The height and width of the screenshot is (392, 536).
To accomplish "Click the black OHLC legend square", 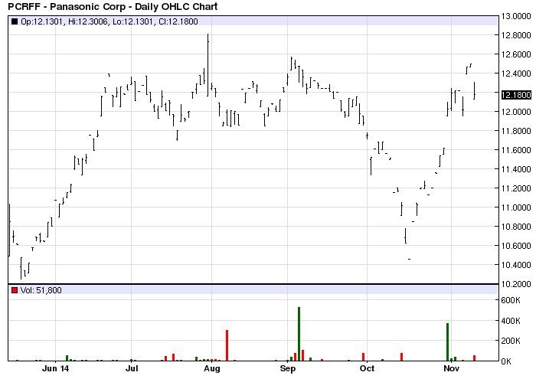I will 15,21.
